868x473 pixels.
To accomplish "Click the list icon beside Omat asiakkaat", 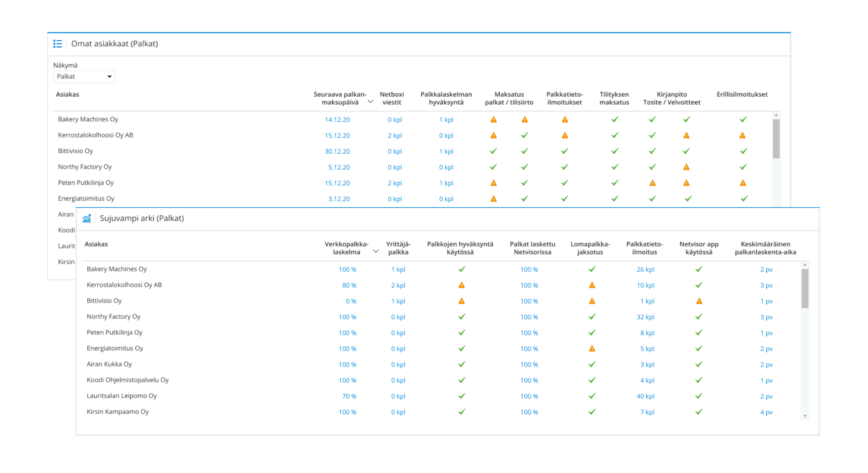I will coord(57,44).
